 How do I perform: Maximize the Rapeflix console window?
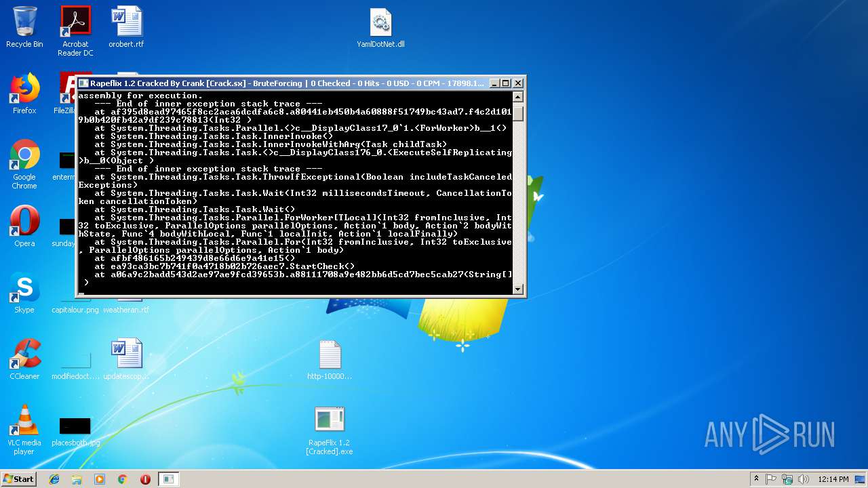pos(505,83)
